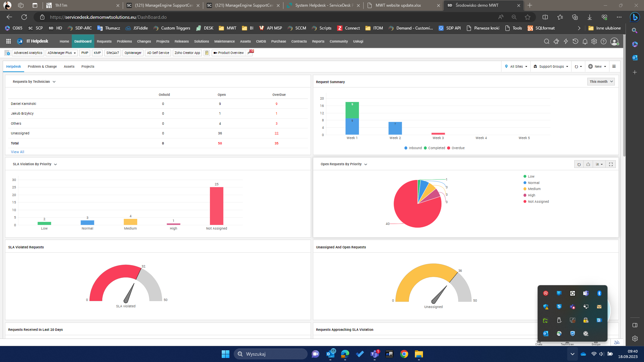
Task: Expand the SLA Violation By Priority widget menu
Action: pyautogui.click(x=56, y=164)
